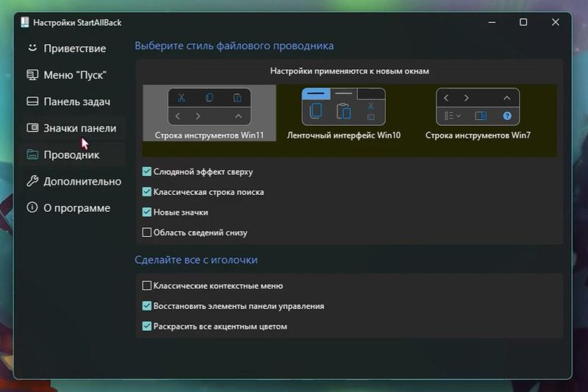
Task: Maximize the StartAllBack settings window
Action: 523,22
